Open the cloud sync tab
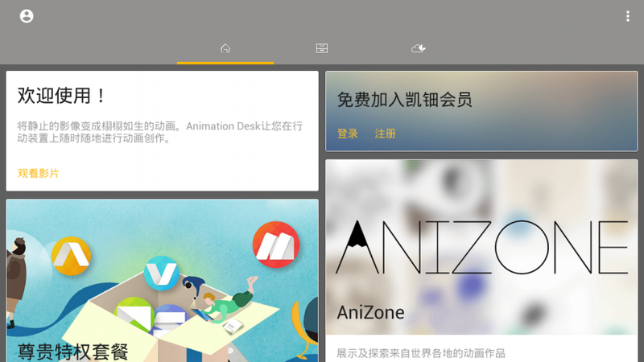This screenshot has height=362, width=644. [418, 48]
